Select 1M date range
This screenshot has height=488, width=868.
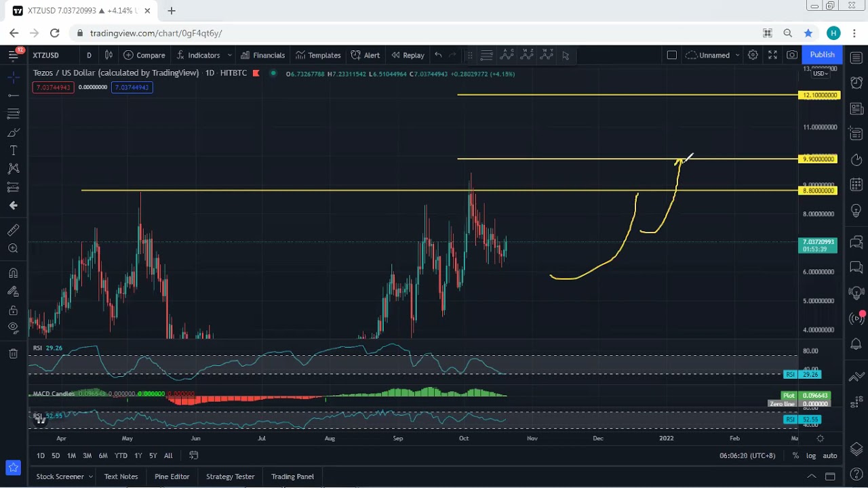pyautogui.click(x=71, y=456)
